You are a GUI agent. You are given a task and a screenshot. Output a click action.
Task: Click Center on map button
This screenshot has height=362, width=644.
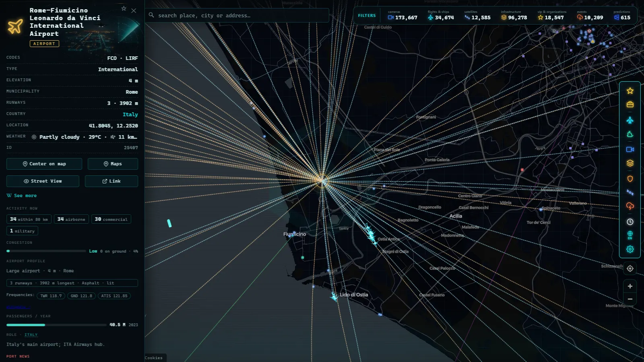pyautogui.click(x=44, y=164)
